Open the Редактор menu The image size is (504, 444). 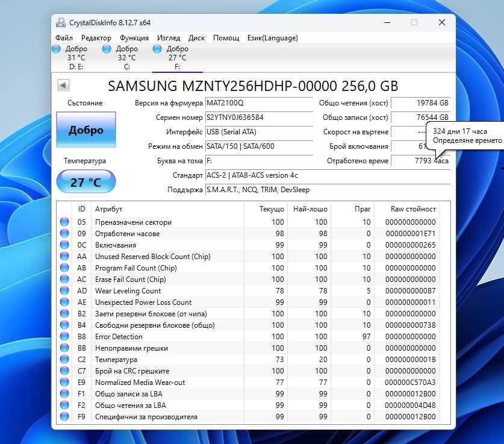click(96, 38)
